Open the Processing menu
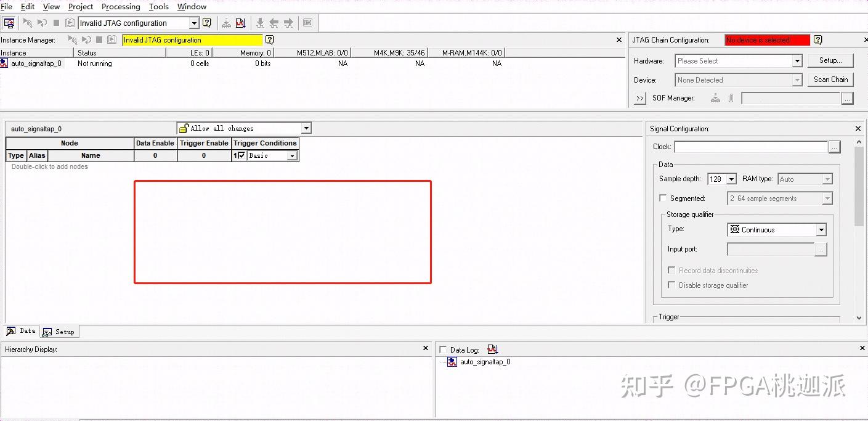 [121, 7]
